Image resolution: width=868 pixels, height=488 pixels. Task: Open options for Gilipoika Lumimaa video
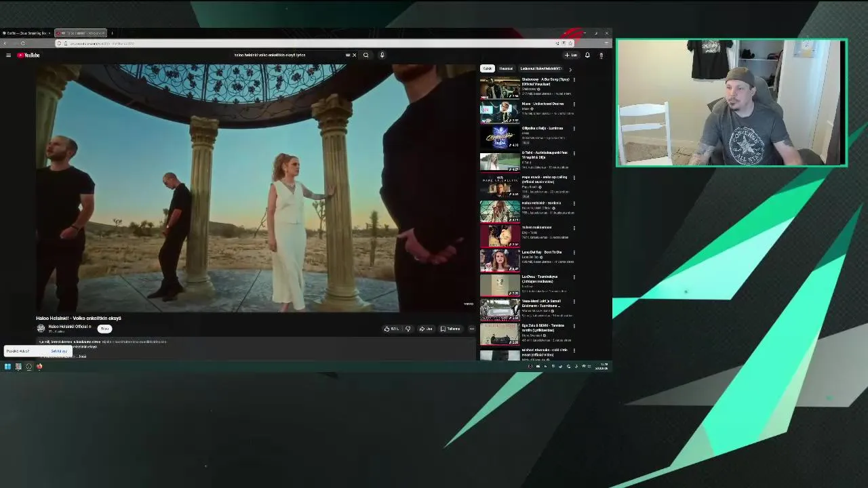pyautogui.click(x=574, y=129)
